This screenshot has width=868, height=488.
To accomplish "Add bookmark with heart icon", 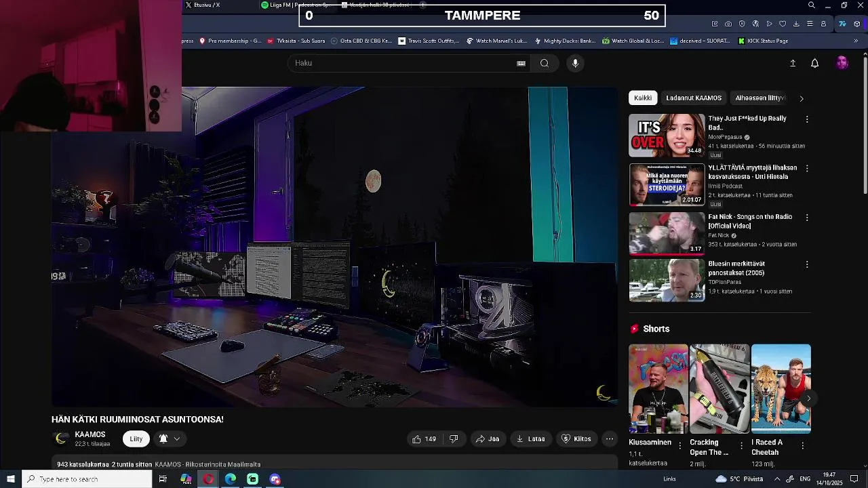I will [783, 24].
